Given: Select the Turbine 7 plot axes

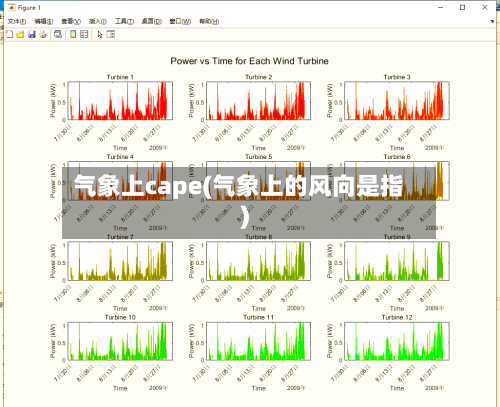Looking at the screenshot, I should [120, 261].
